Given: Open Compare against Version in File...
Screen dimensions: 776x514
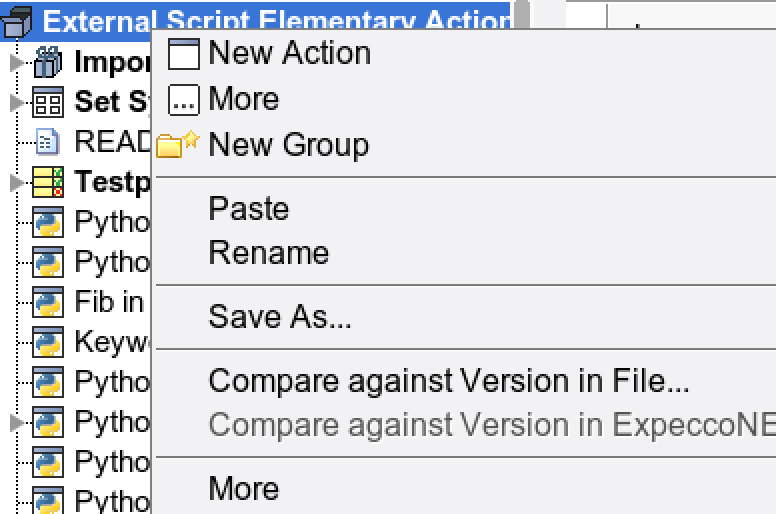Looking at the screenshot, I should [x=449, y=381].
